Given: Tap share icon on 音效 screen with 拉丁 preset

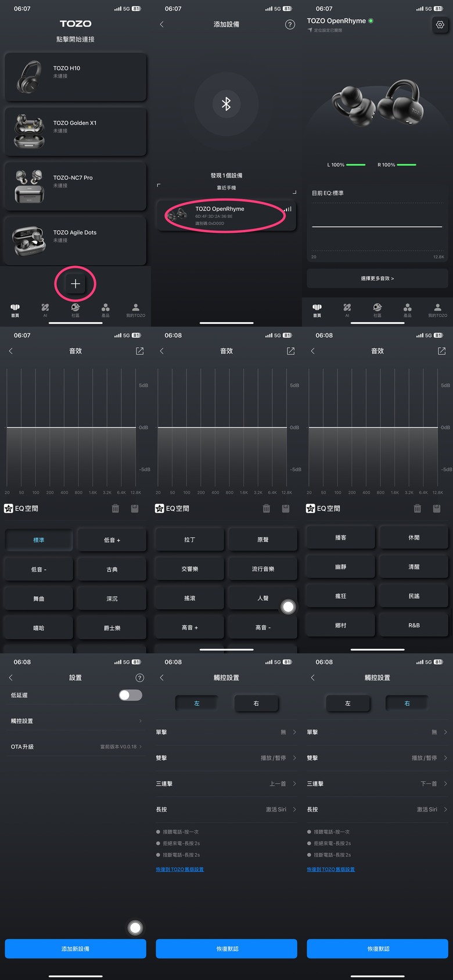Looking at the screenshot, I should click(x=290, y=351).
